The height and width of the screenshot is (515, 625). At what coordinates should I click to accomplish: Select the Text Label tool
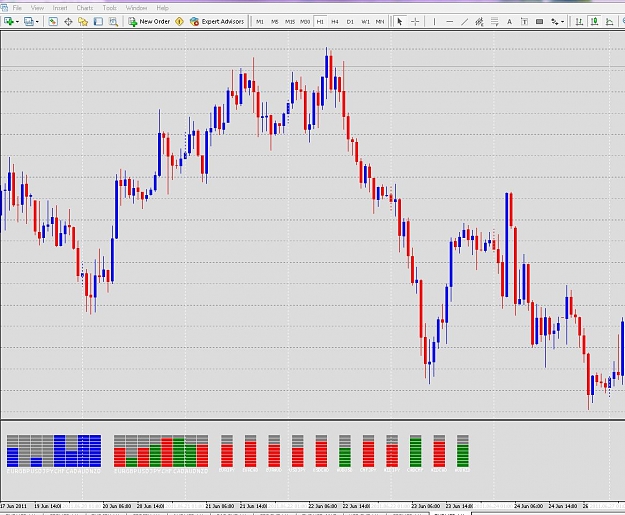[525, 22]
